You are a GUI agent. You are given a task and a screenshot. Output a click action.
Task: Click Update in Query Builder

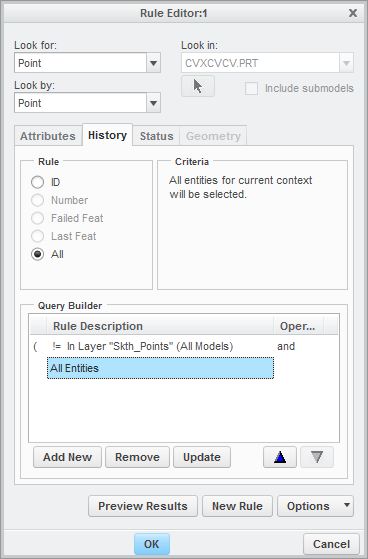tap(202, 457)
